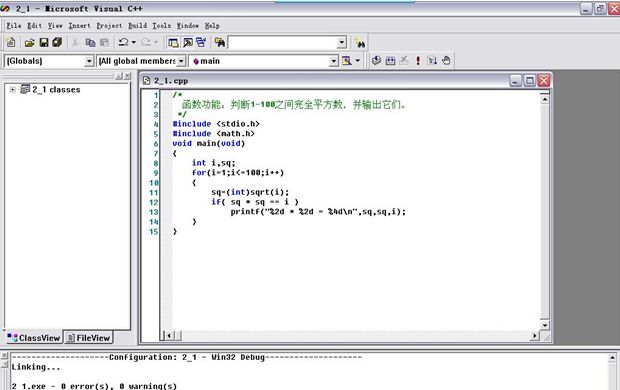Screen dimensions: 620x390
Task: Click editor horizontal scrollbar left arrow
Action: pyautogui.click(x=169, y=336)
